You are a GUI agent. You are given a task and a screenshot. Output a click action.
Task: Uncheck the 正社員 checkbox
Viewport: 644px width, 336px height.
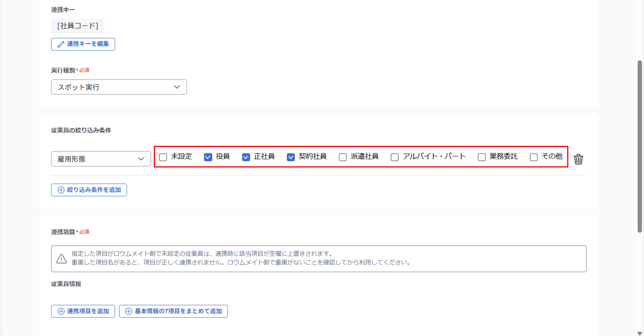(x=246, y=157)
